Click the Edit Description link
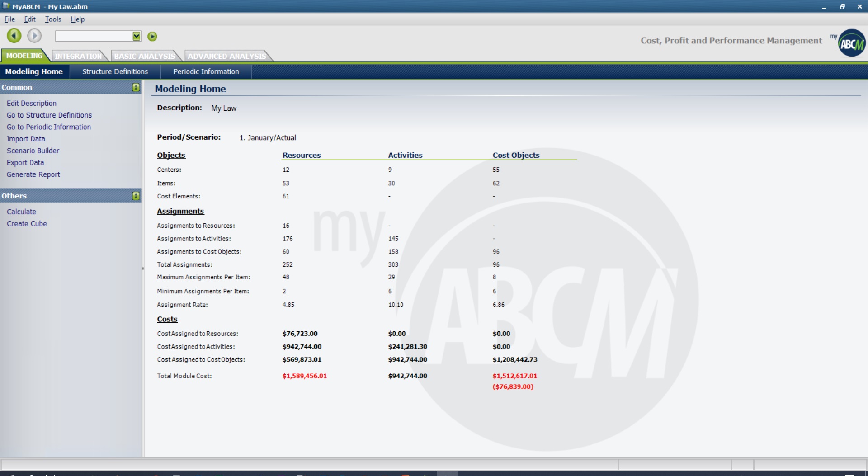868x476 pixels. 32,103
